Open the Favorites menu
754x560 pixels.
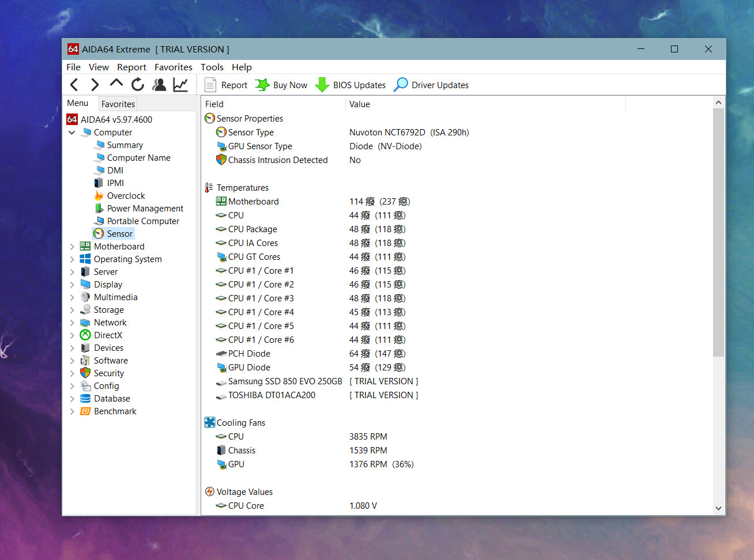pos(174,67)
